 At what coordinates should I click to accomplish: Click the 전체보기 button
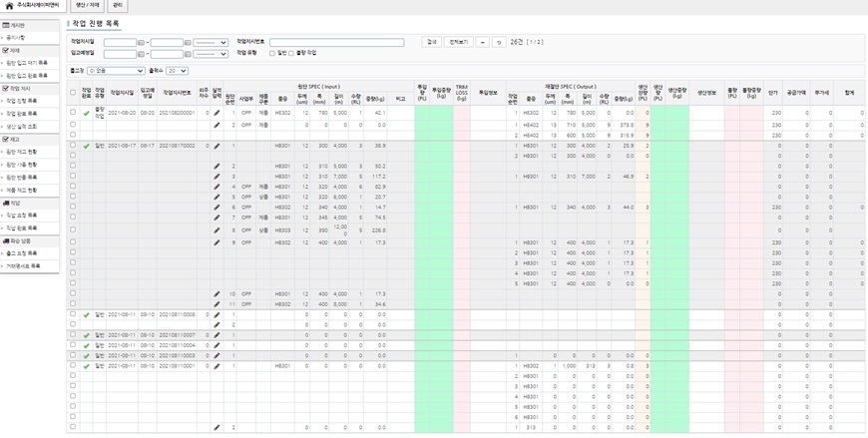(458, 42)
